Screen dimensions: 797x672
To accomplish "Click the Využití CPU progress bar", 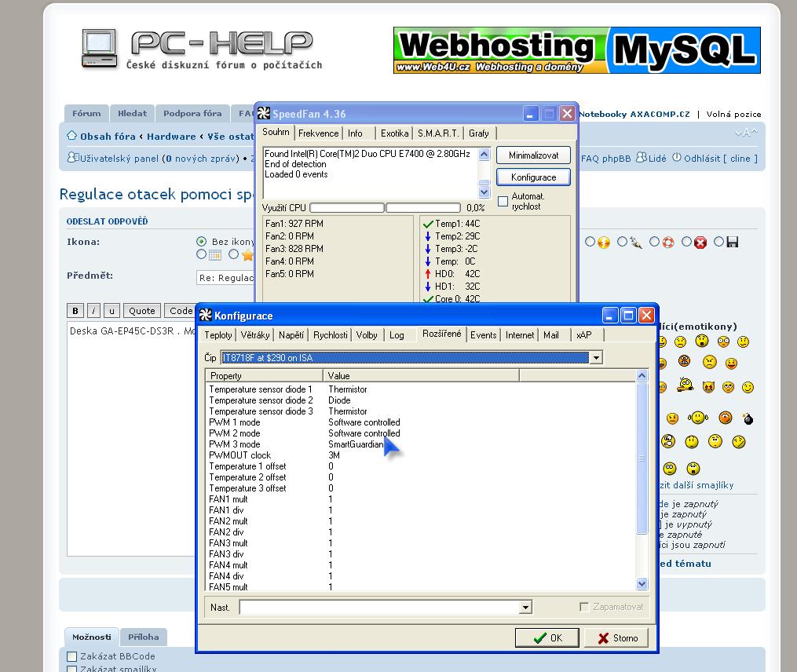I will (x=386, y=207).
